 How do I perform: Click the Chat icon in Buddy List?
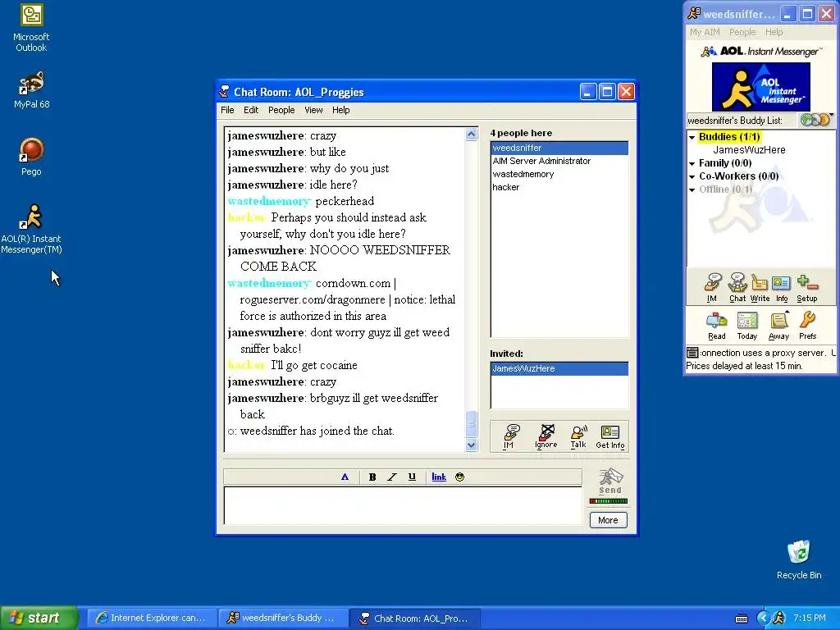click(x=737, y=288)
